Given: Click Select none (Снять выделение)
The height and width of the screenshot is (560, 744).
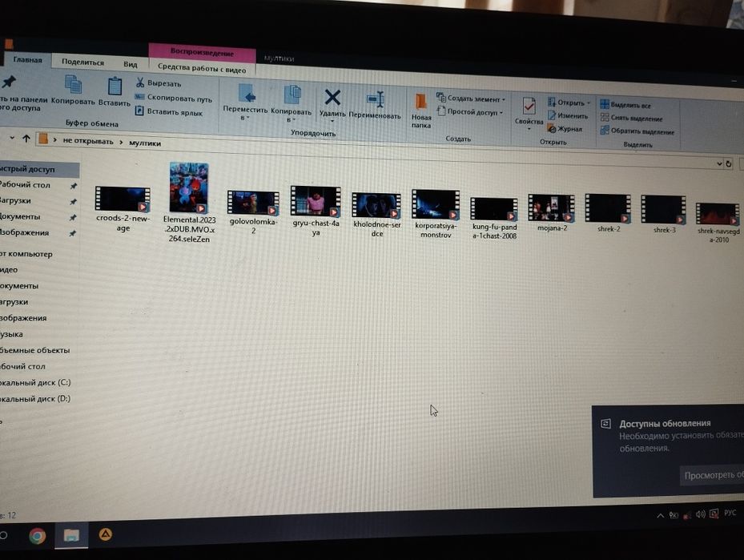Looking at the screenshot, I should pyautogui.click(x=632, y=119).
